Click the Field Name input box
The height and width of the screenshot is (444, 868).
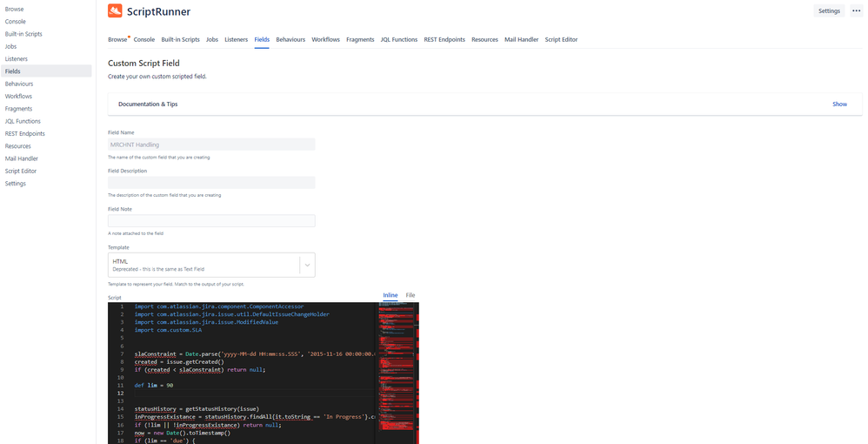(x=211, y=145)
